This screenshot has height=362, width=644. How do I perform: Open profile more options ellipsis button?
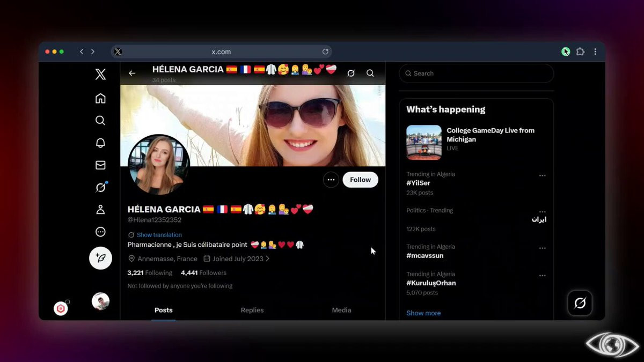331,180
